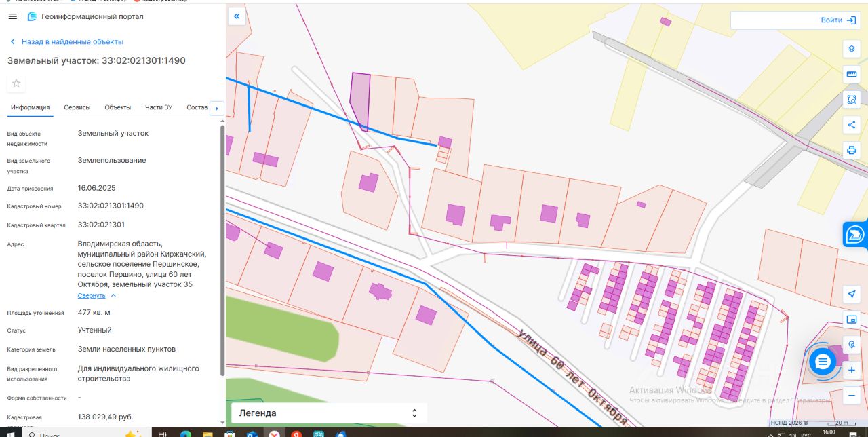
Task: Add parcel to favorites with star icon
Action: (16, 83)
